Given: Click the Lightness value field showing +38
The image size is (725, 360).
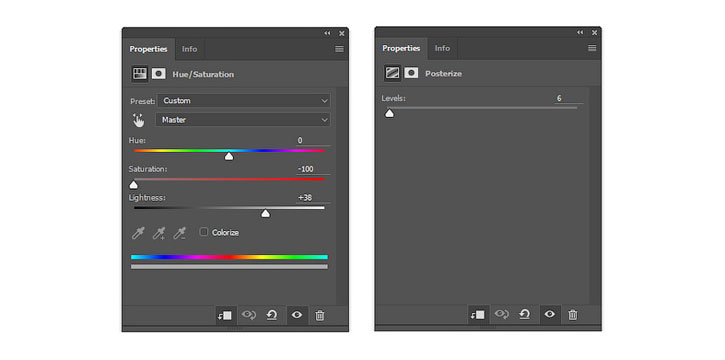Looking at the screenshot, I should coord(313,198).
